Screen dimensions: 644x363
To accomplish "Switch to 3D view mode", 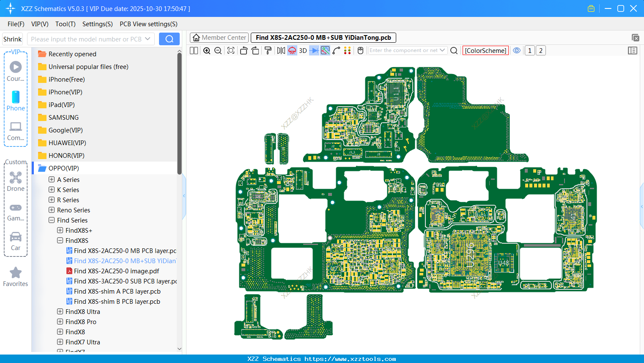I will click(x=302, y=50).
